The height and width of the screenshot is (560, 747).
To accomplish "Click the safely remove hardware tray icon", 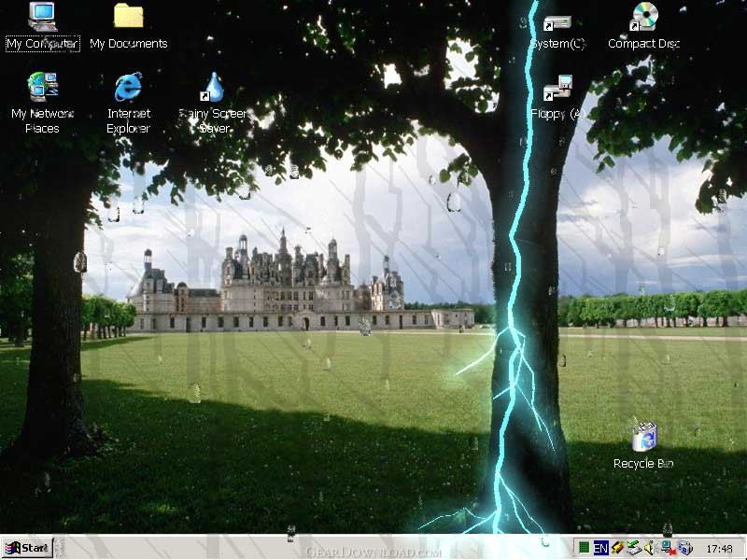I will pos(634,548).
